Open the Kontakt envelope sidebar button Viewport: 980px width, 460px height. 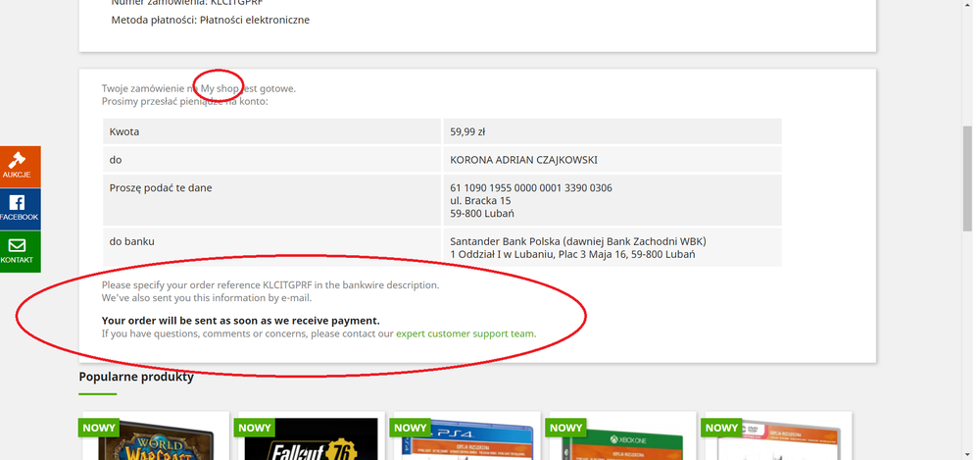20,252
